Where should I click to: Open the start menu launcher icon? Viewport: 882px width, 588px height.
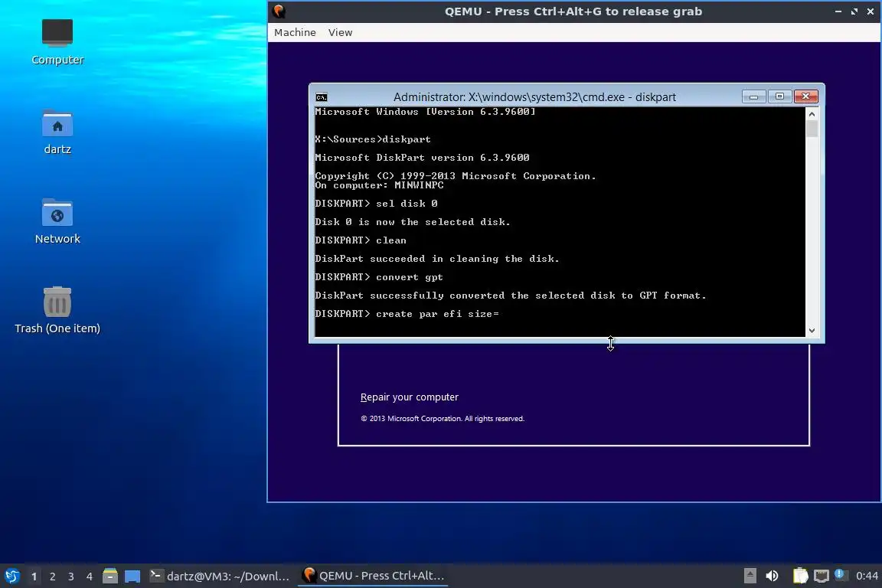pyautogui.click(x=11, y=576)
